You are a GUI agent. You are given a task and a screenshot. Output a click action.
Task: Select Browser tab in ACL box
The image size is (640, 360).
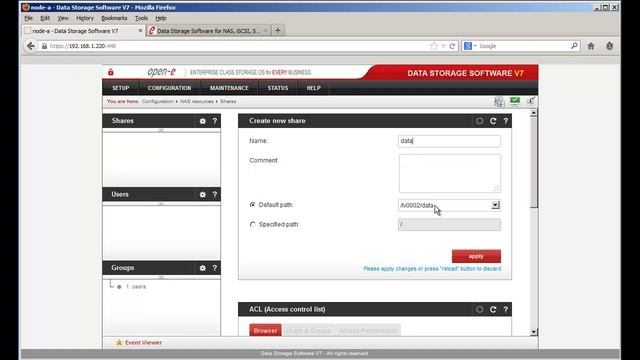pos(265,331)
